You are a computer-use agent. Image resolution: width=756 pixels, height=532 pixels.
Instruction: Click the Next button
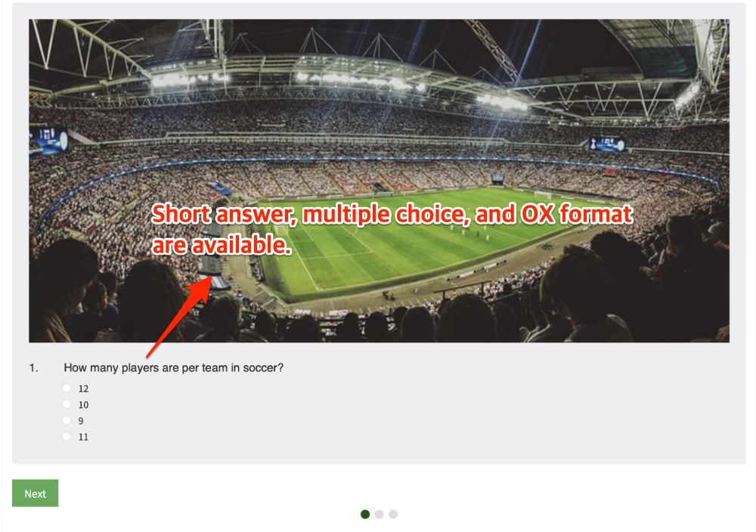tap(36, 493)
